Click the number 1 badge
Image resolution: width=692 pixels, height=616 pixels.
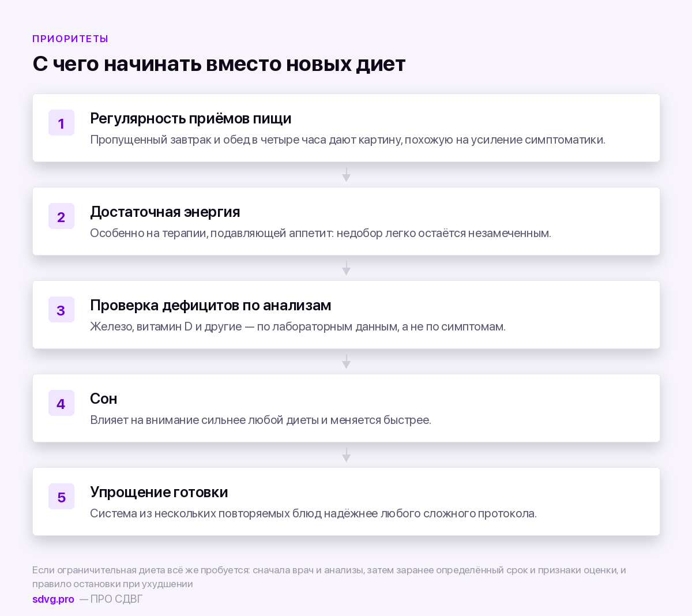pos(61,123)
